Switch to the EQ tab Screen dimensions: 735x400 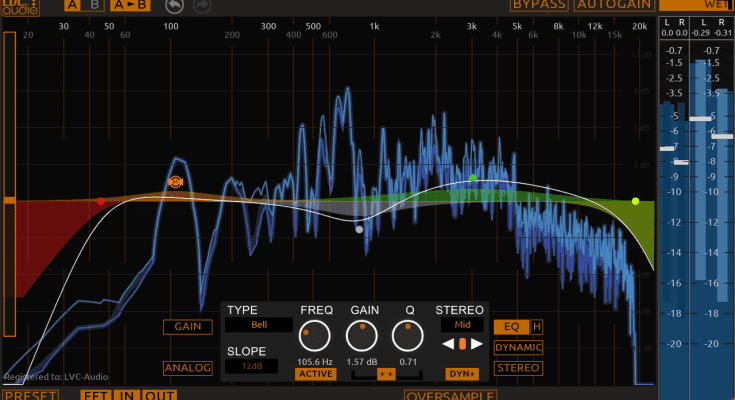(x=511, y=326)
